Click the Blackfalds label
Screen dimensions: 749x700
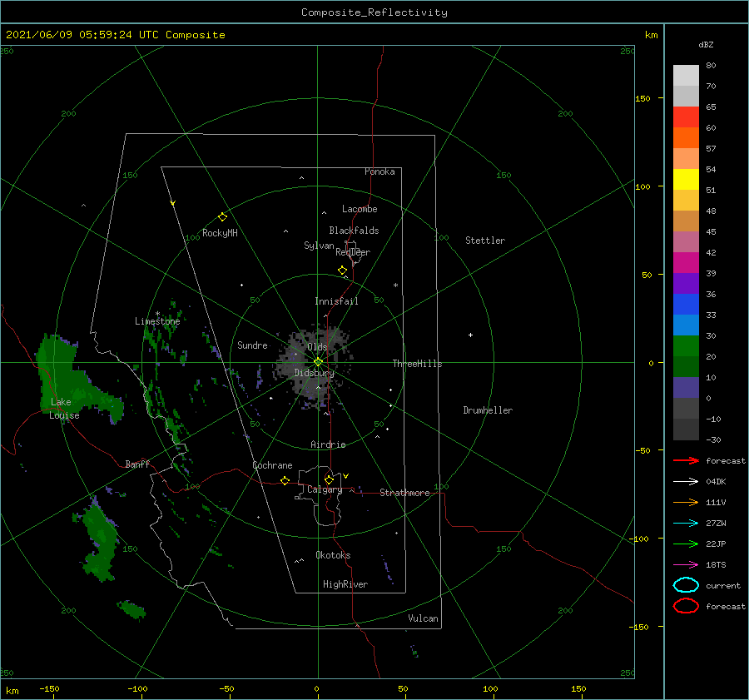pyautogui.click(x=354, y=231)
